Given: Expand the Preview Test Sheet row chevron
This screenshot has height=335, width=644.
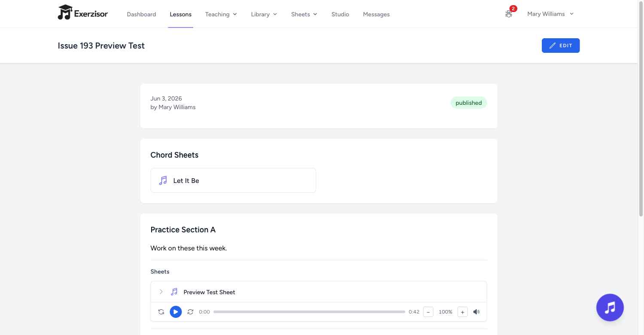Looking at the screenshot, I should coord(161,292).
